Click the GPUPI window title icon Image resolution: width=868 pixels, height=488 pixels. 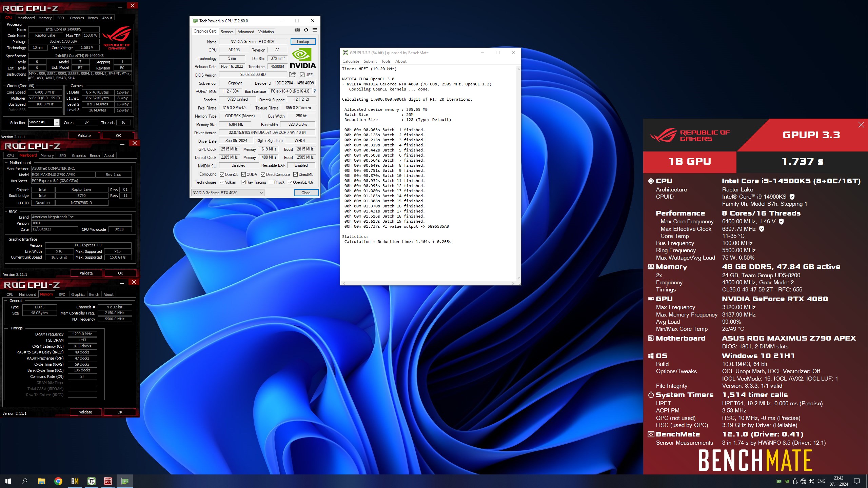[345, 53]
